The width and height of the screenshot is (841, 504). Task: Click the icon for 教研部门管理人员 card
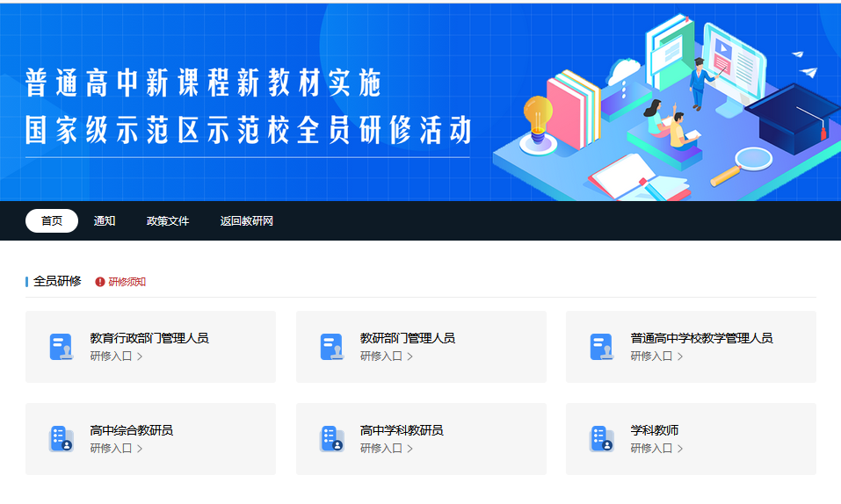[x=332, y=347]
